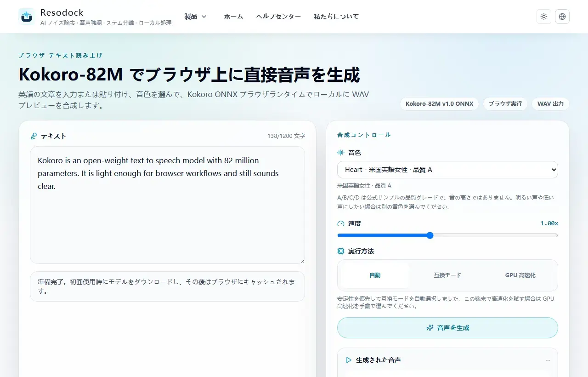588x377 pixels.
Task: Click the 米国英語女性 · 品質 A description text
Action: click(364, 186)
